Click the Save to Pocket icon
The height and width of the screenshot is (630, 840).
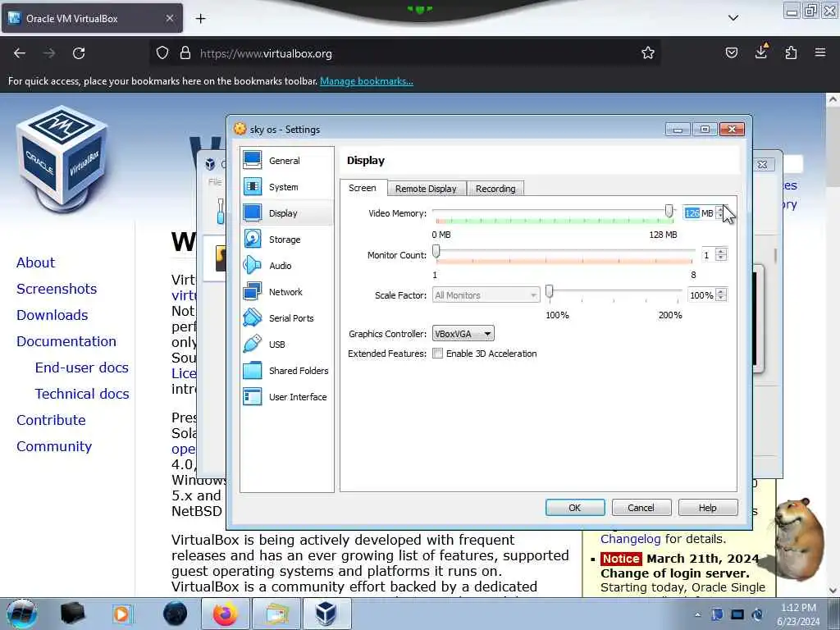(x=731, y=53)
